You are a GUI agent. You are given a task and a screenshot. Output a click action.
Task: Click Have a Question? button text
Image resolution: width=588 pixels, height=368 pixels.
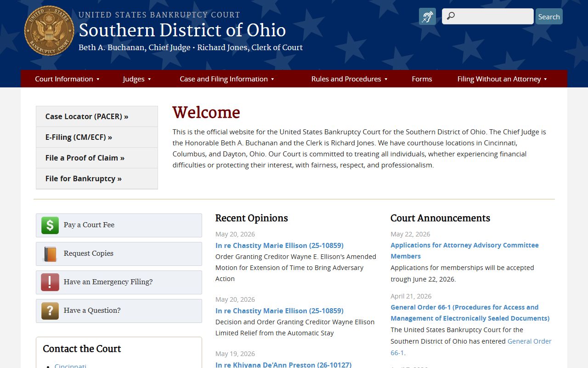click(92, 310)
